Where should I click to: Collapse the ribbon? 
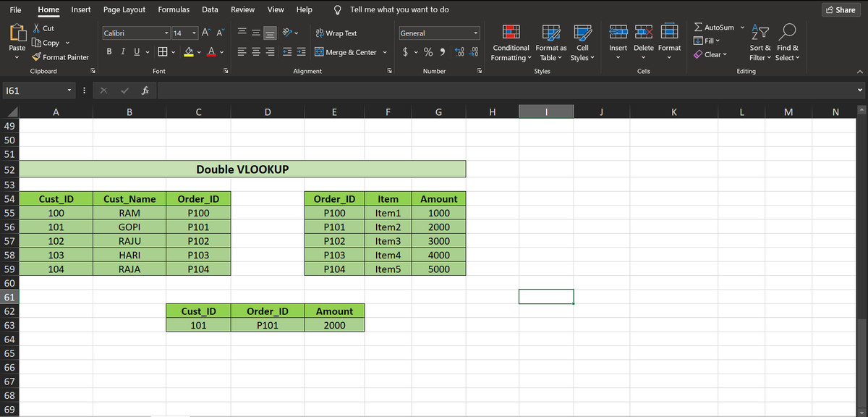pos(859,72)
